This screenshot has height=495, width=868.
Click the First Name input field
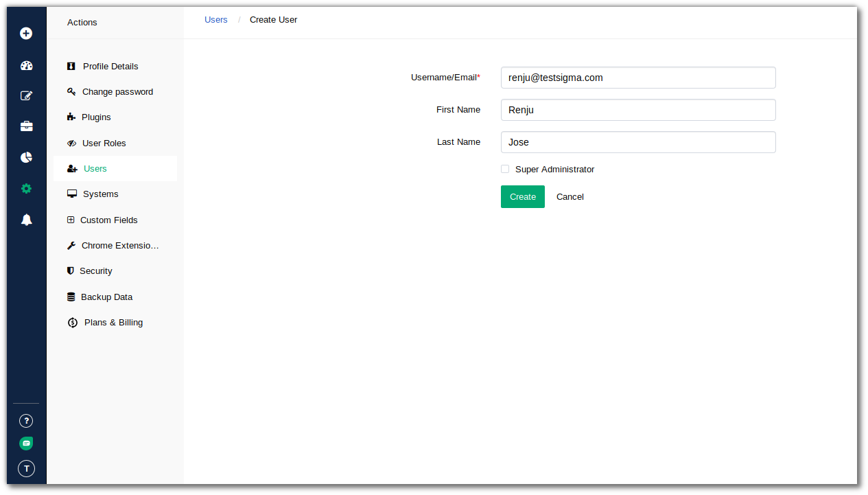tap(638, 110)
